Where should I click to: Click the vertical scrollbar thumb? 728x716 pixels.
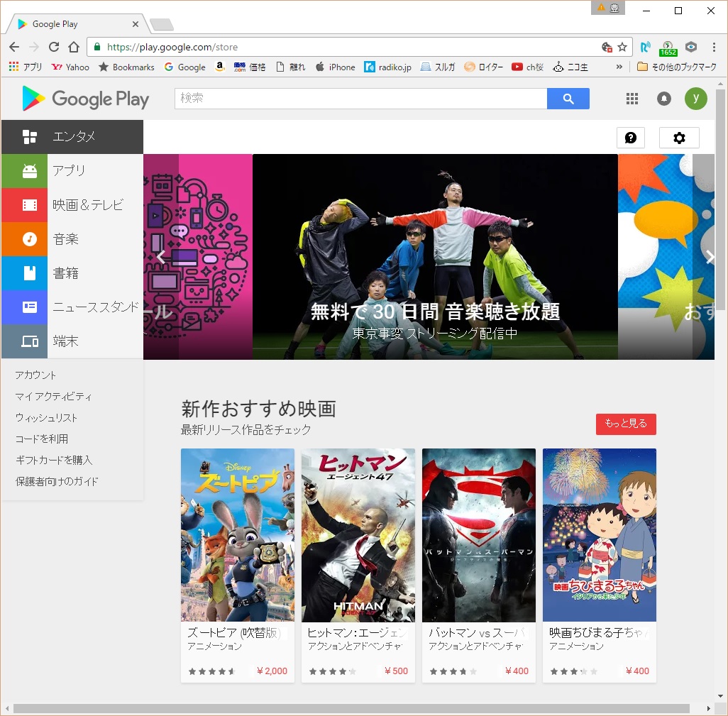point(720,199)
